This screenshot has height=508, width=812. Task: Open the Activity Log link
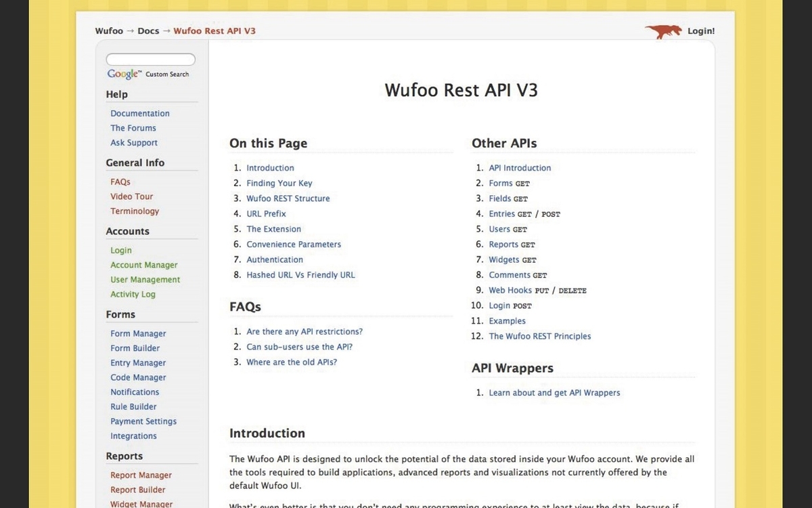point(133,295)
